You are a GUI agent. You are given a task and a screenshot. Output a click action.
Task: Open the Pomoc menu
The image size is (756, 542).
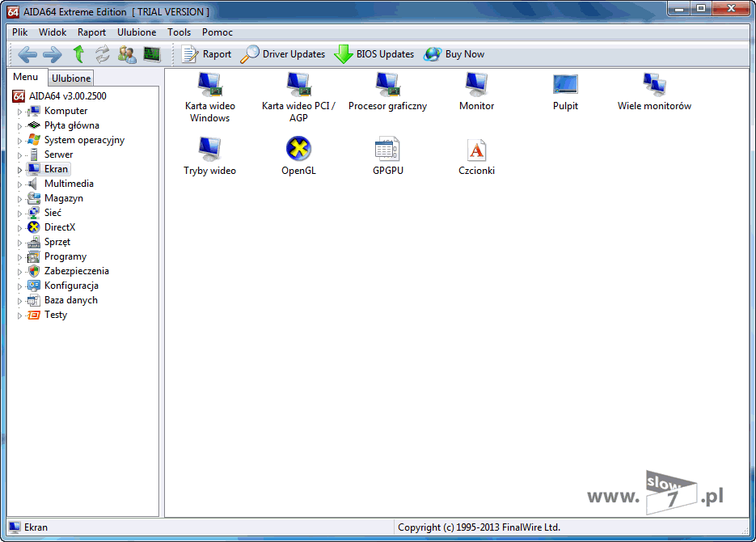[x=217, y=32]
